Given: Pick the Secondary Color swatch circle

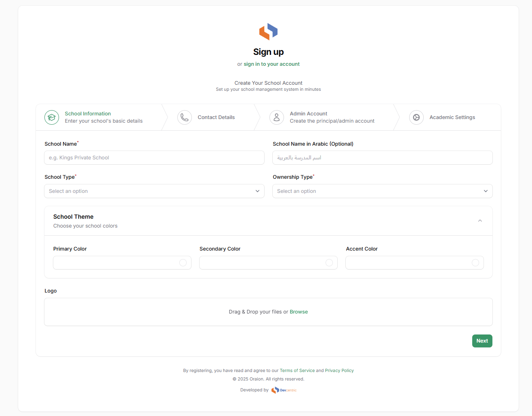Looking at the screenshot, I should pyautogui.click(x=329, y=263).
